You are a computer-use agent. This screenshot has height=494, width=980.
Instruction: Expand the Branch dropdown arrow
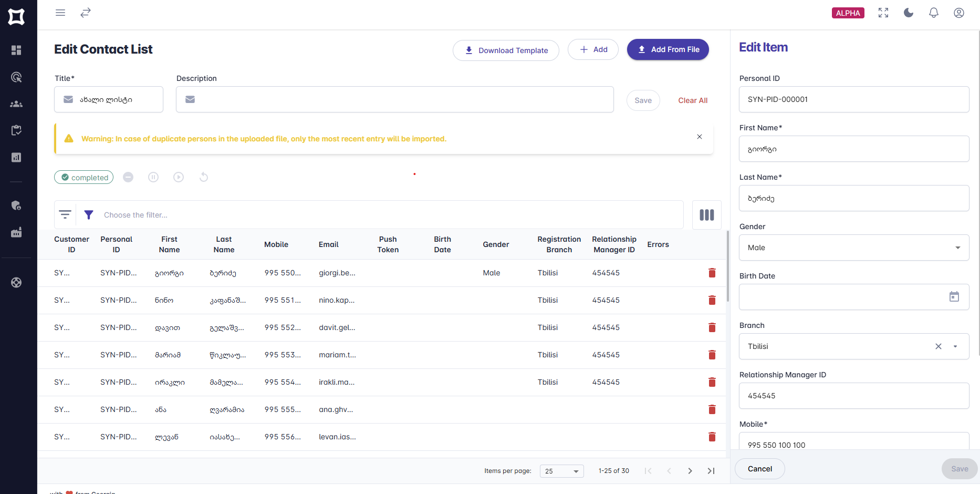coord(955,346)
